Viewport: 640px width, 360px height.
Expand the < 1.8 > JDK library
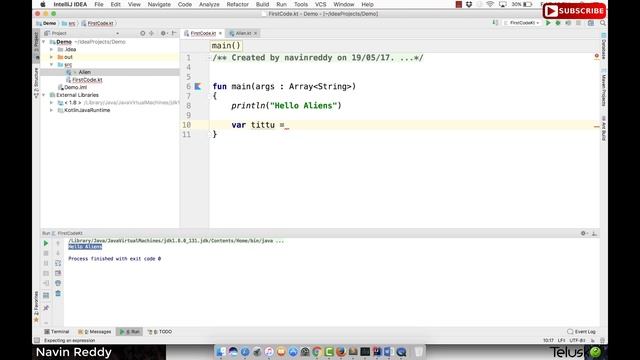pos(51,102)
